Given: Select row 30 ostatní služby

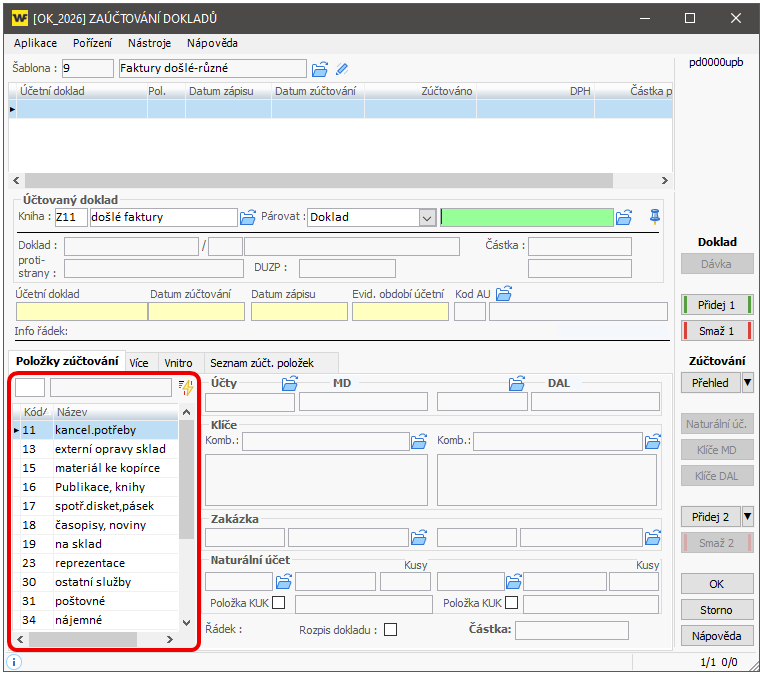Looking at the screenshot, I should pyautogui.click(x=95, y=582).
